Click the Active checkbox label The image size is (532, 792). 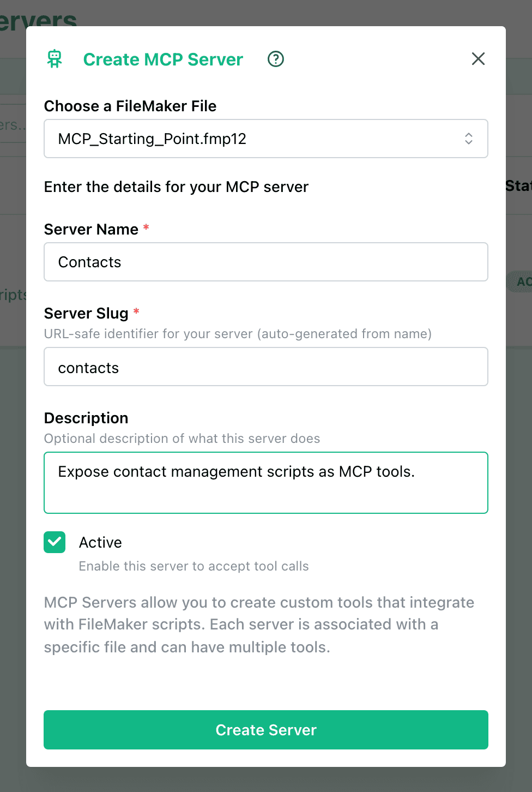pos(100,542)
